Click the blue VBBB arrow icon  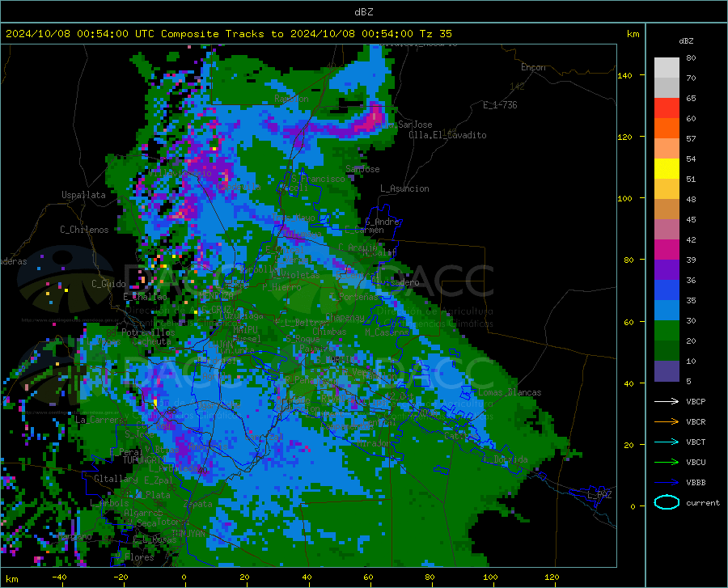[x=667, y=483]
